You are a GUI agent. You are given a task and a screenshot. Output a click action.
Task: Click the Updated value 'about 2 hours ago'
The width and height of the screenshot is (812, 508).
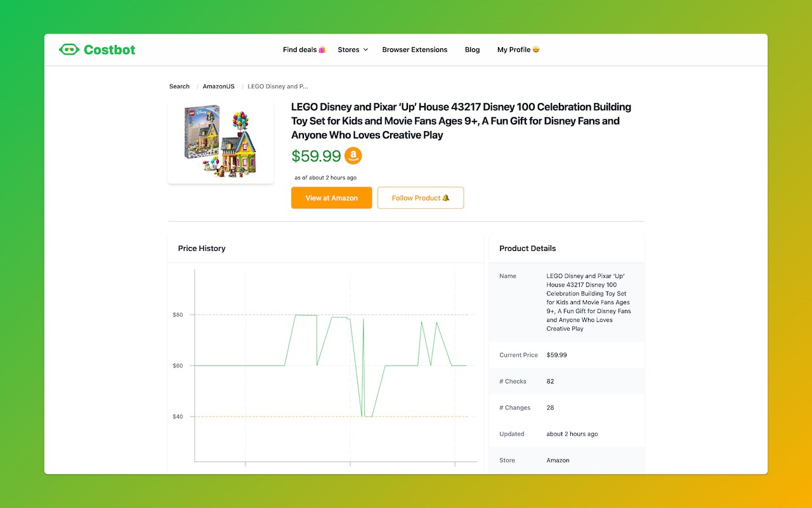(x=572, y=434)
